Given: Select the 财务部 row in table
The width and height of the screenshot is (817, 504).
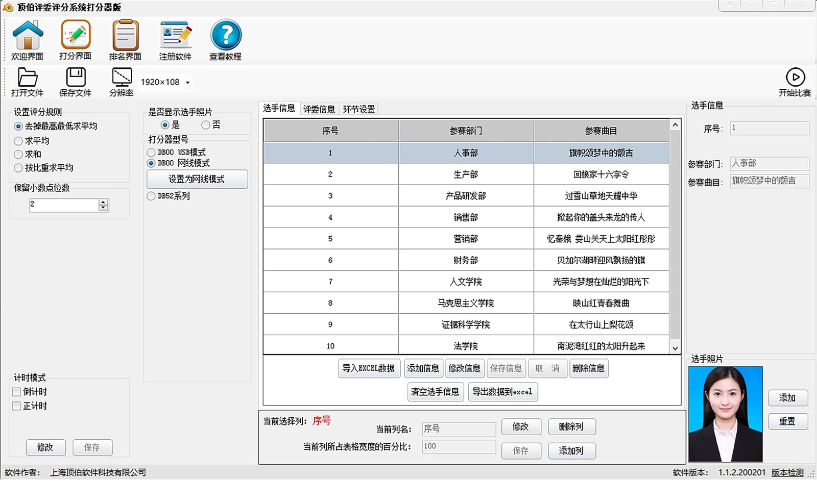Looking at the screenshot, I should click(466, 260).
